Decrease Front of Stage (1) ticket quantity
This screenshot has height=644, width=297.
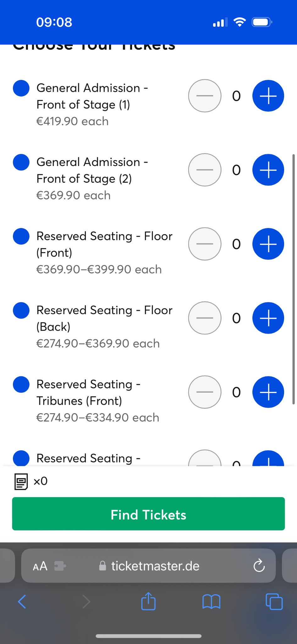click(205, 96)
